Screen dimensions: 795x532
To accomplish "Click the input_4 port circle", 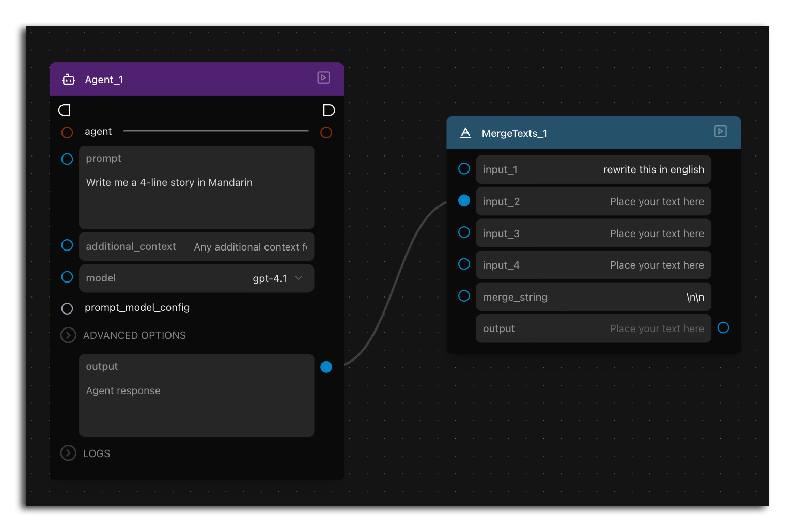I will pos(464,264).
